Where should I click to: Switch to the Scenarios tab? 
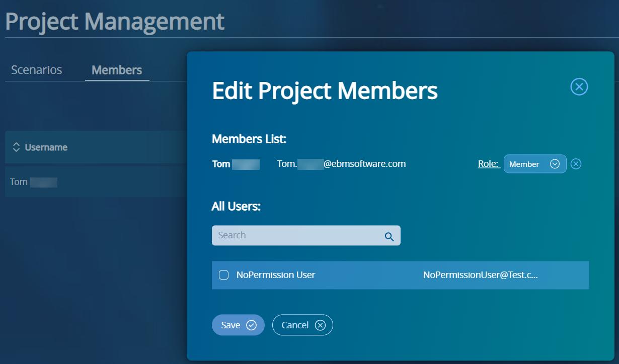point(37,70)
